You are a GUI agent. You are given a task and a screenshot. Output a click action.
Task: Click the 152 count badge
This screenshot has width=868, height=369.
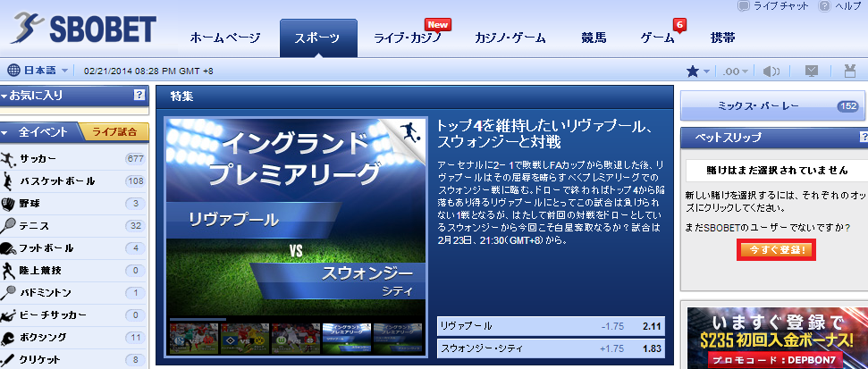click(x=847, y=106)
